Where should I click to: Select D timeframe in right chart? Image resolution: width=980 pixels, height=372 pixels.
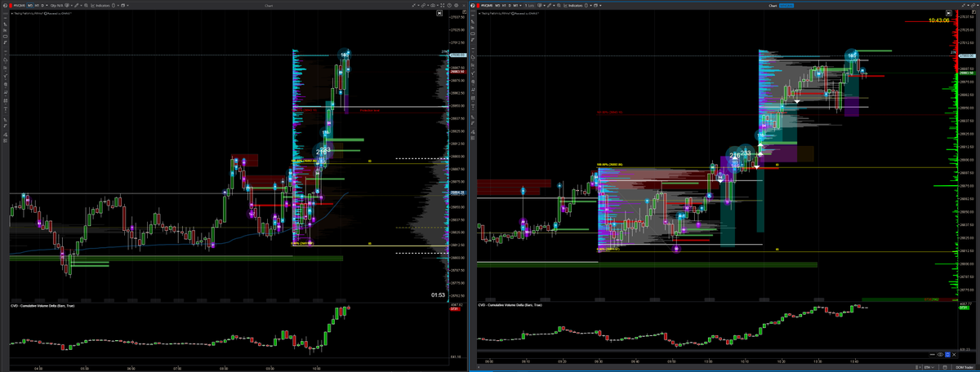[510, 5]
